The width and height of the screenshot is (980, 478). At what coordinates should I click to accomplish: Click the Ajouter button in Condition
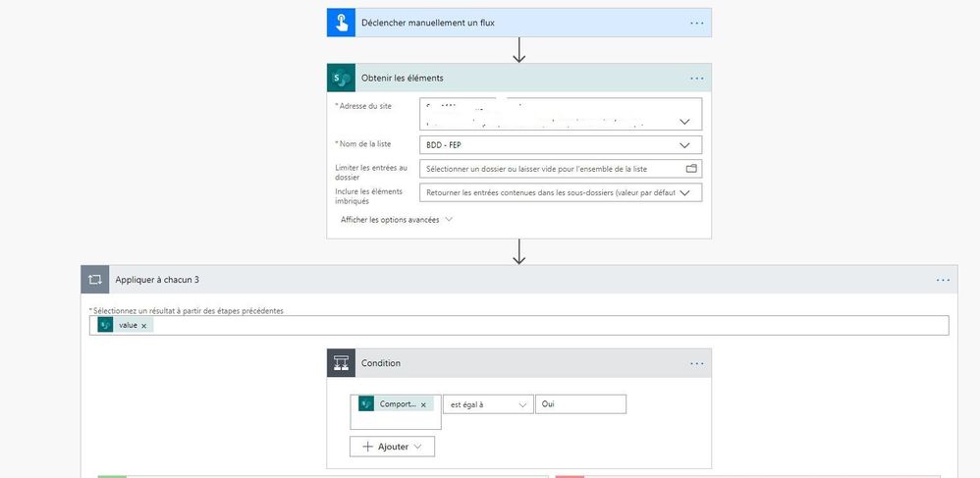392,447
